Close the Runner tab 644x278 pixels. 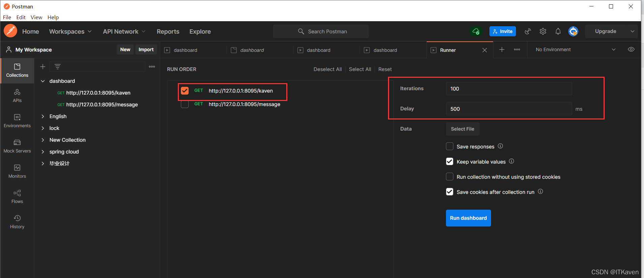tap(485, 50)
